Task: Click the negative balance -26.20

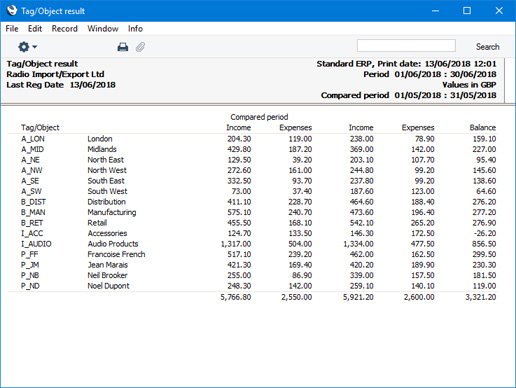Action: 484,233
